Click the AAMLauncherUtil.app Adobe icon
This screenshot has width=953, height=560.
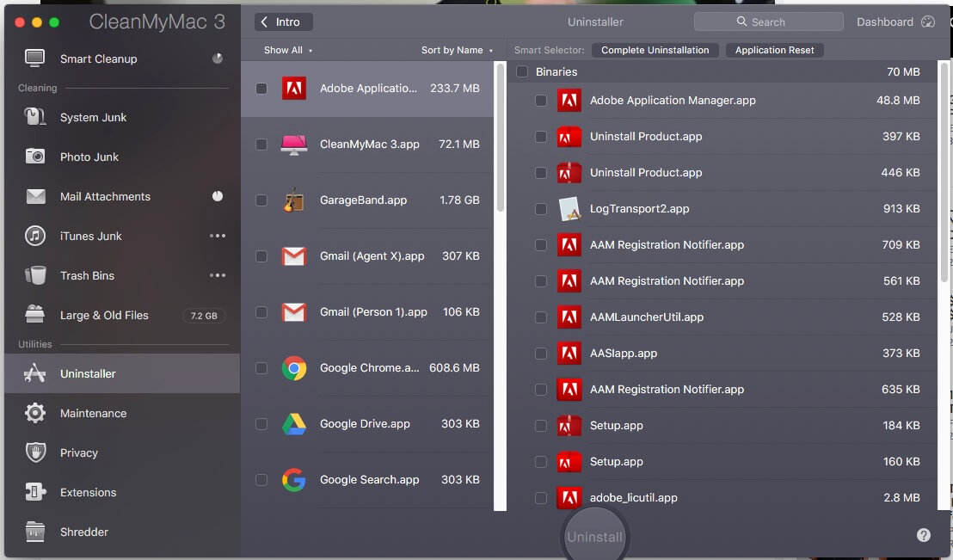tap(569, 317)
